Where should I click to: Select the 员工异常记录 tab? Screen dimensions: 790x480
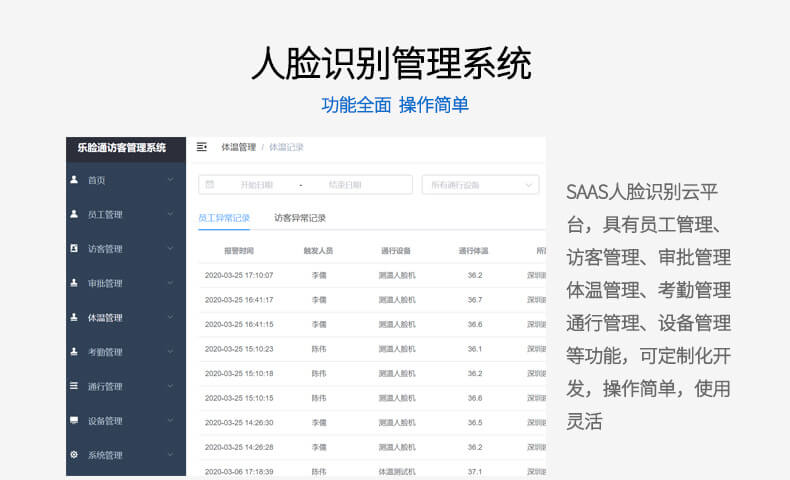(x=224, y=218)
